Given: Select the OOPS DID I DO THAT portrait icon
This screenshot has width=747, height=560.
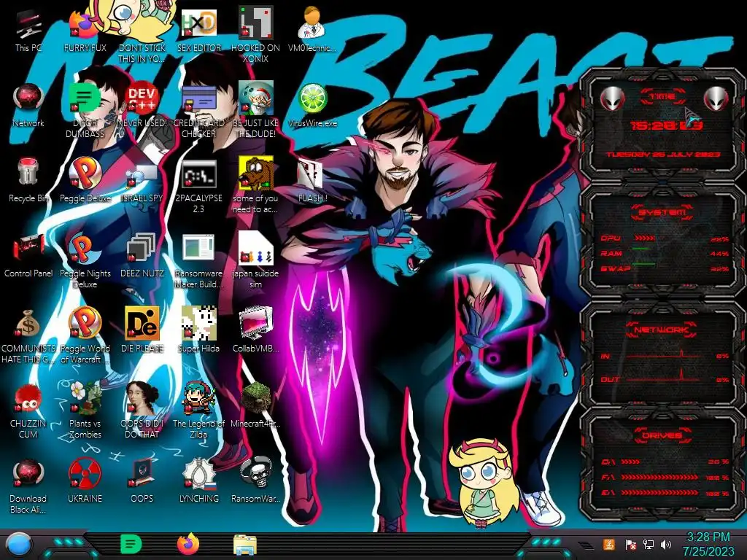Looking at the screenshot, I should coord(142,411).
